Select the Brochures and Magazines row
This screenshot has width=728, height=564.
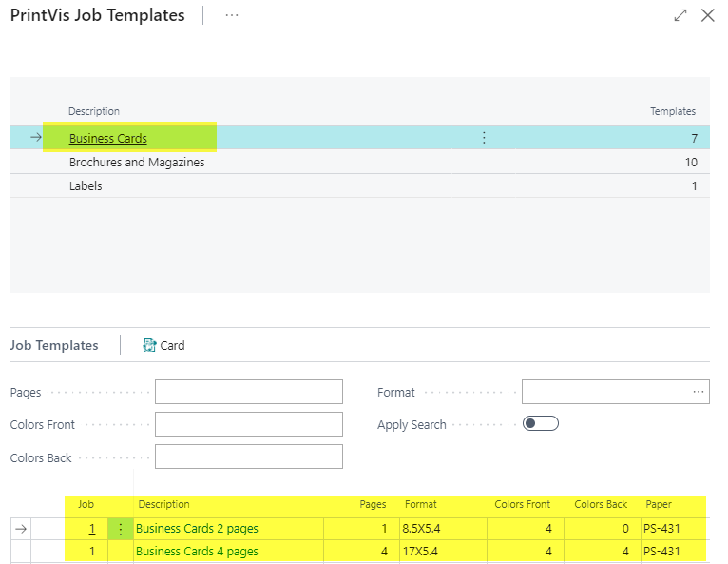pos(360,162)
